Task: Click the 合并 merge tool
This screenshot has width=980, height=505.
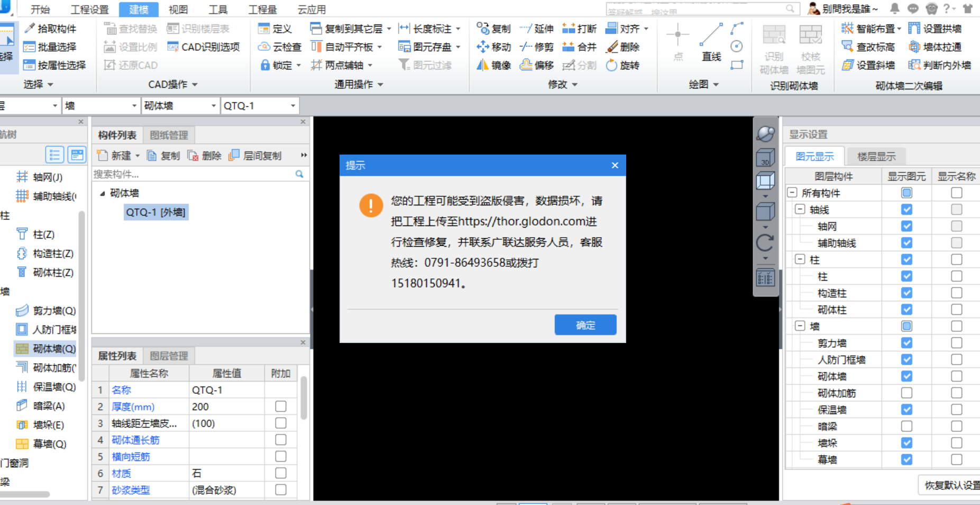Action: coord(579,47)
